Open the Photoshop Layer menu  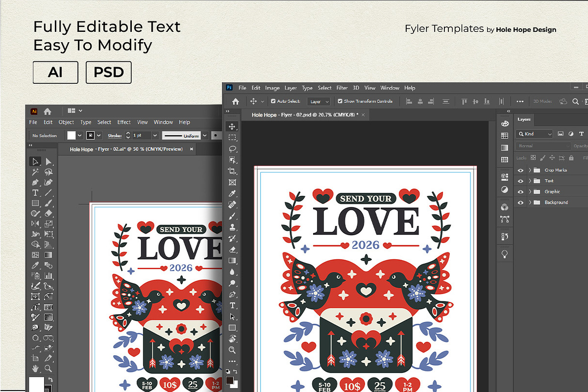291,88
